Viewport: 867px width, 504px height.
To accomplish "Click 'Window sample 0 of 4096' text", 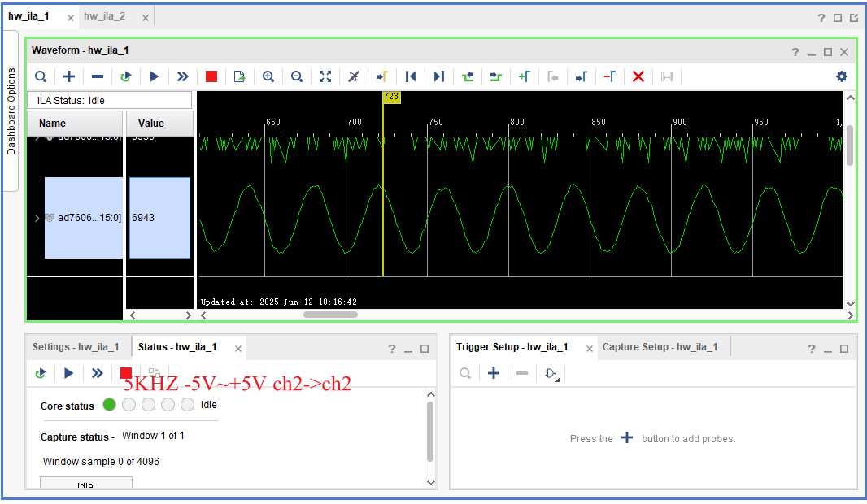I will click(101, 462).
